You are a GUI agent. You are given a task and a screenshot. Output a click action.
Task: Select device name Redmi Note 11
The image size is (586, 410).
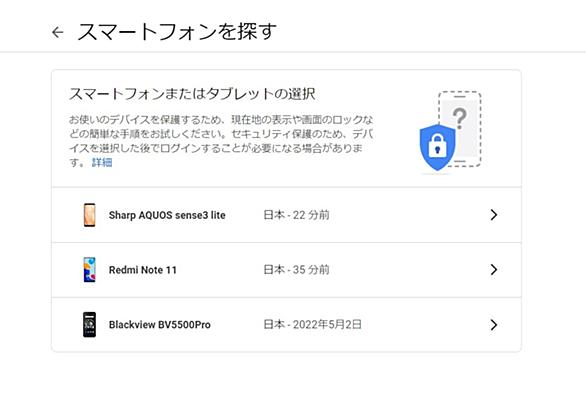142,270
